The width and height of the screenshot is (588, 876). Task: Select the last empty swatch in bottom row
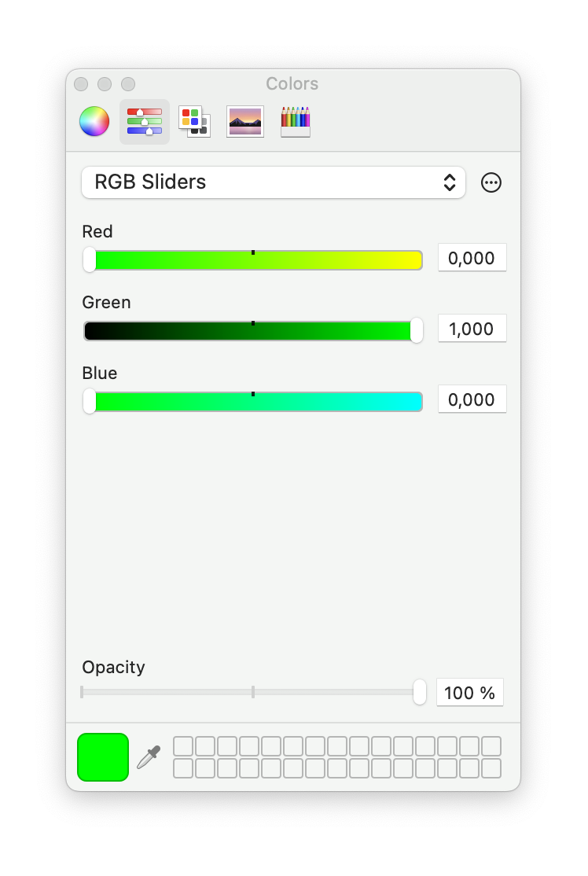pyautogui.click(x=491, y=768)
